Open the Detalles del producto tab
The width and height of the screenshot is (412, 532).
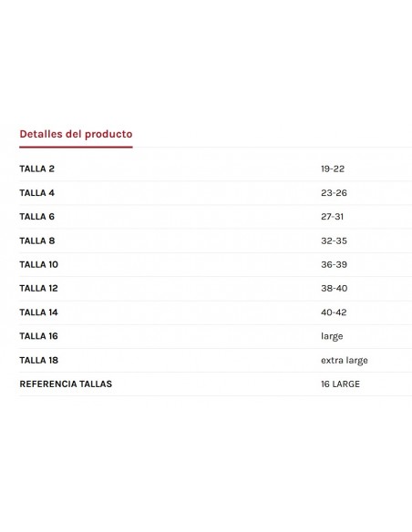(x=76, y=134)
